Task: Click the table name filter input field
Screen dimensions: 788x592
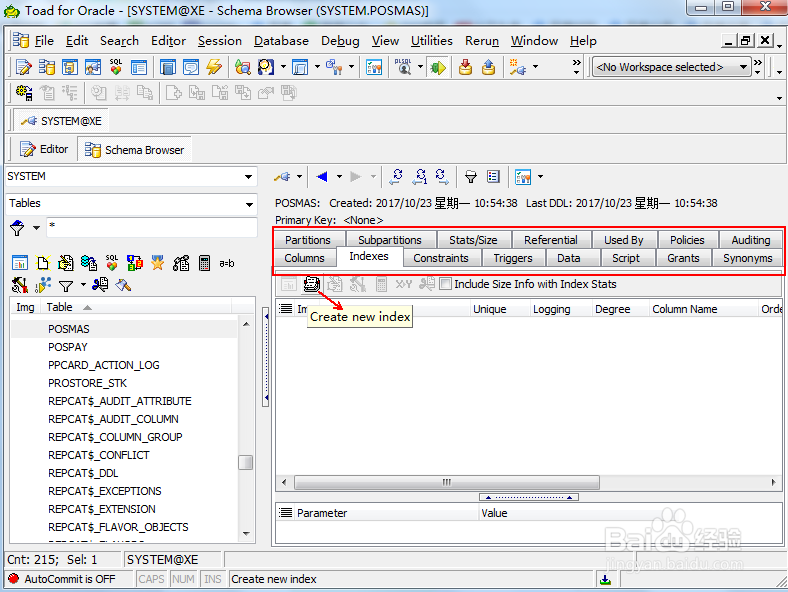Action: click(x=152, y=227)
